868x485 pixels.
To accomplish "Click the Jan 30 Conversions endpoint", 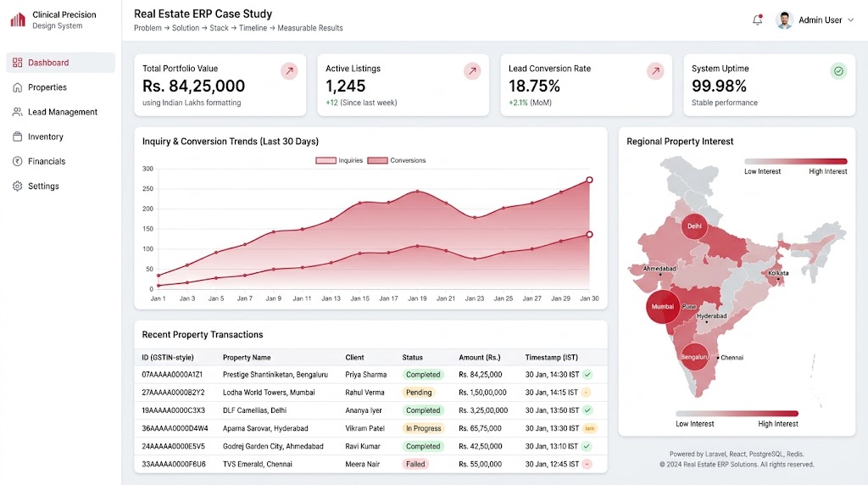I will coord(590,234).
